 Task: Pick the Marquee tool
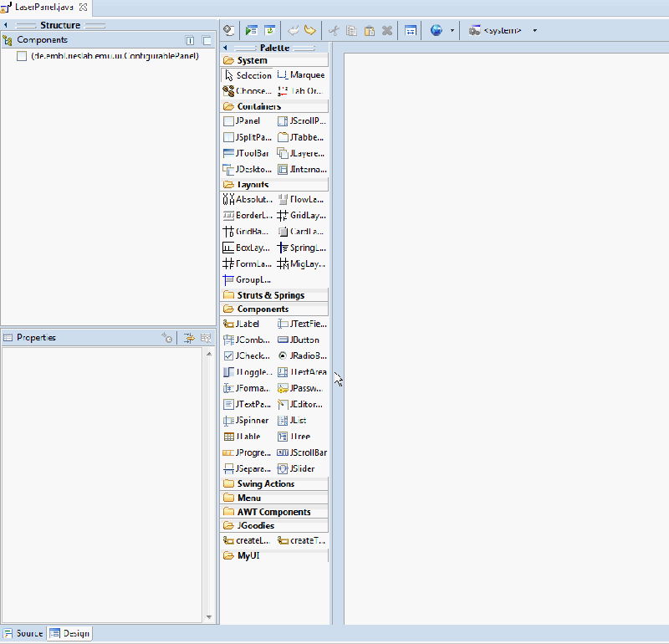pos(300,74)
